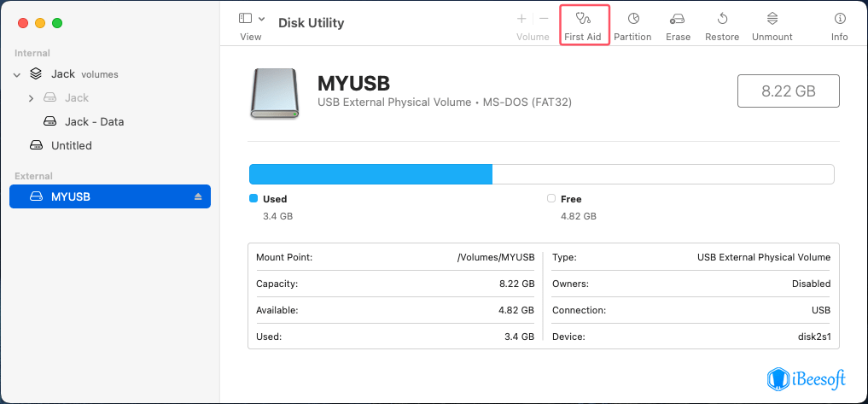Select the greyed Jack volume

click(x=77, y=97)
